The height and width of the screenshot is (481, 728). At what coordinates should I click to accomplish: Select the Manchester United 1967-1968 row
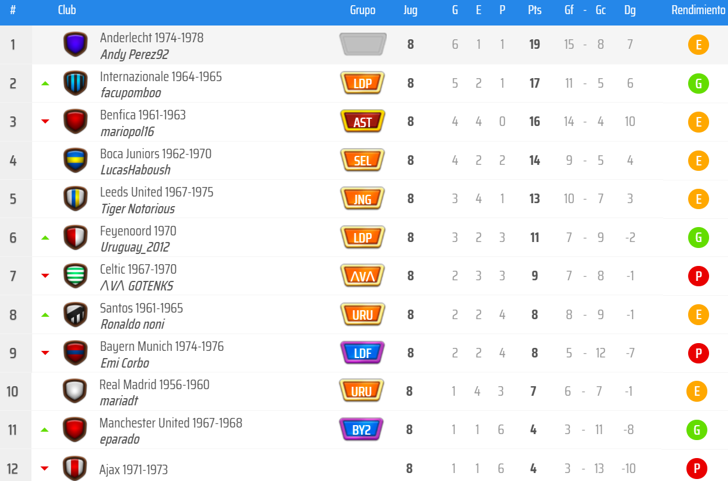(x=364, y=430)
